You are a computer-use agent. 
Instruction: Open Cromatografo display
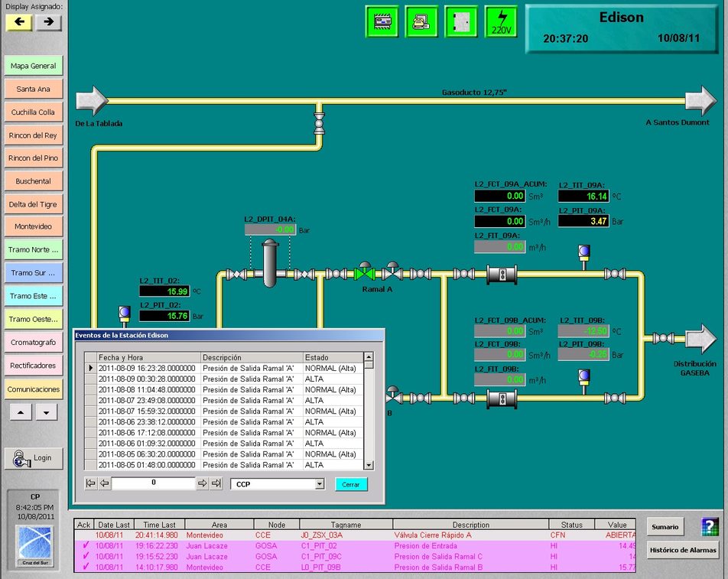coord(34,342)
